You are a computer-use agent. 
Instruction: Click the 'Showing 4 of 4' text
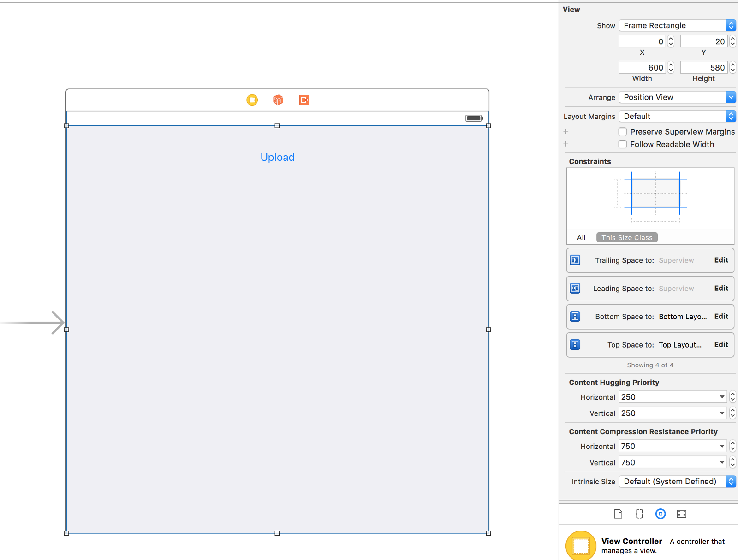[650, 365]
